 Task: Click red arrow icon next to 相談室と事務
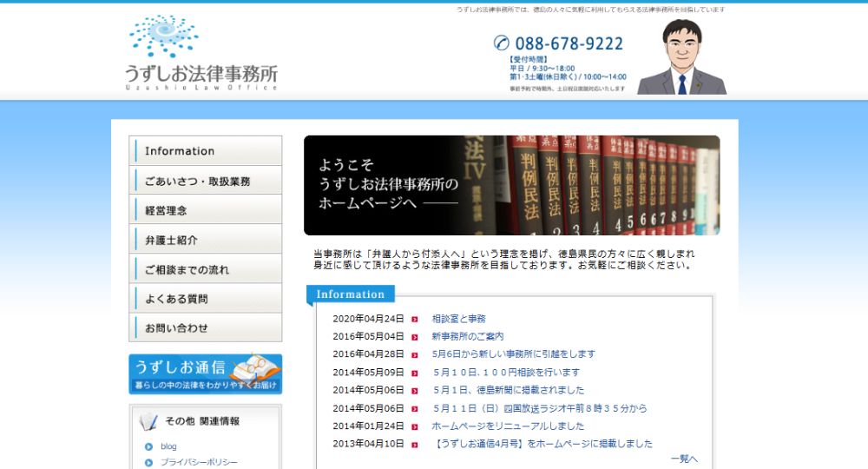pyautogui.click(x=415, y=319)
